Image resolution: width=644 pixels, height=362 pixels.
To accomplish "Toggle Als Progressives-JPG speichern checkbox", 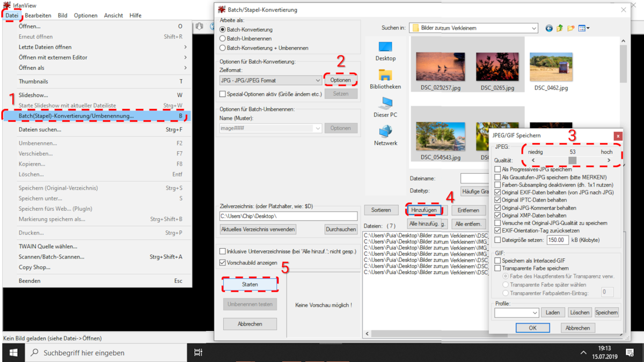I will (497, 169).
